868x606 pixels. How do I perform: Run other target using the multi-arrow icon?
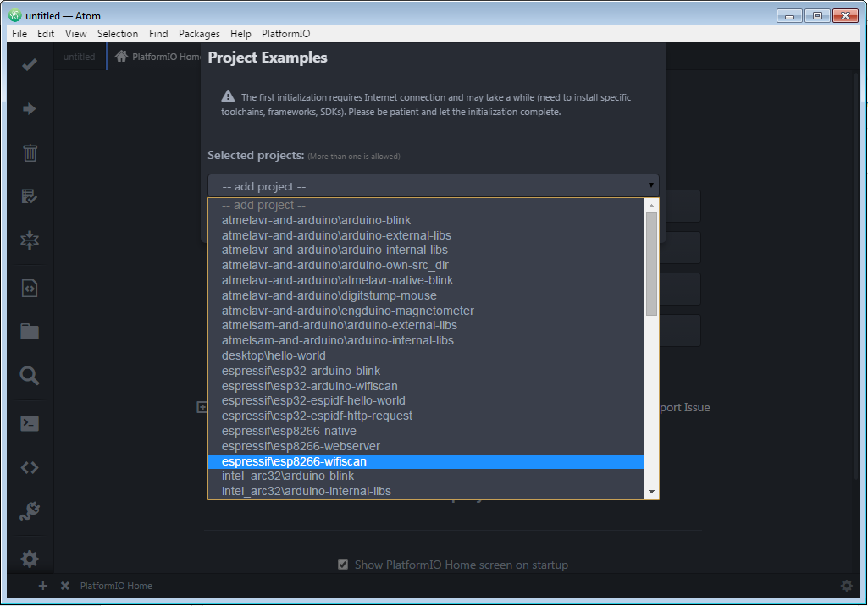point(29,240)
